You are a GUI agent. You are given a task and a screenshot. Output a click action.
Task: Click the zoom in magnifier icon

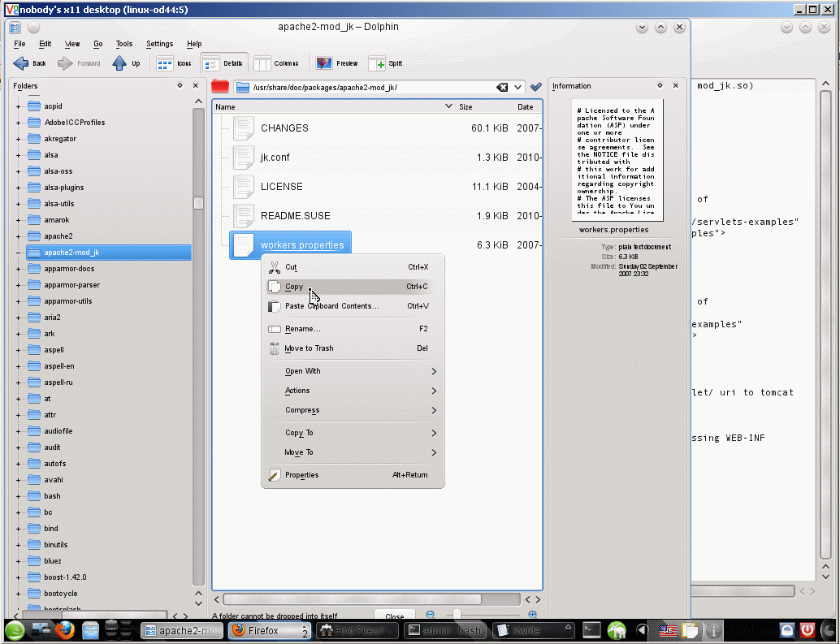point(532,615)
